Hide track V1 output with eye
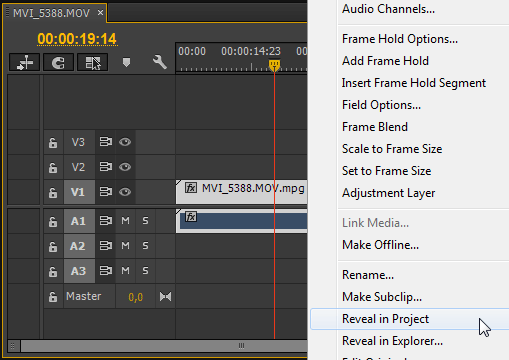Screen dimensions: 509x360 click(125, 192)
